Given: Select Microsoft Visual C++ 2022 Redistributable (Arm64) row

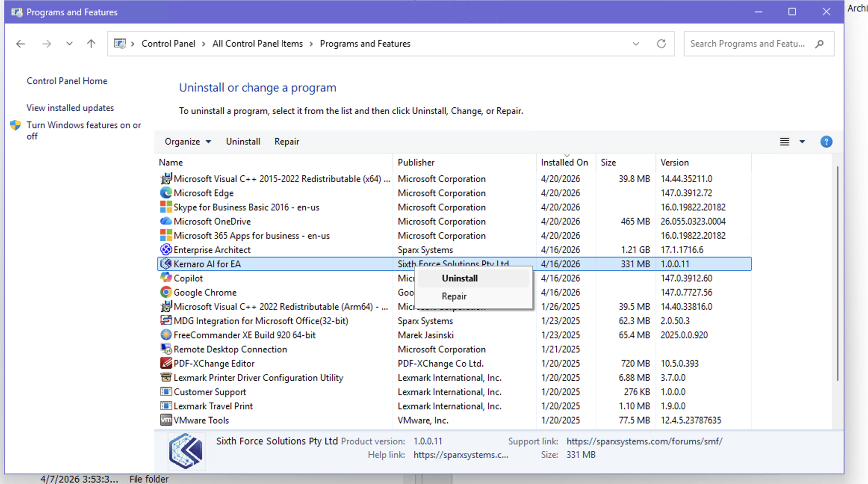Looking at the screenshot, I should 454,307.
